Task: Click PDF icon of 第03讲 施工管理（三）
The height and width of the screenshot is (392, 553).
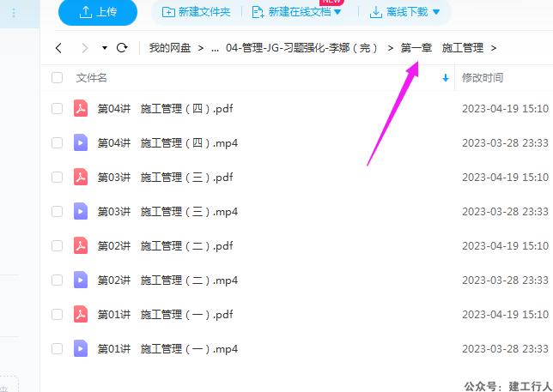Action: pyautogui.click(x=81, y=177)
